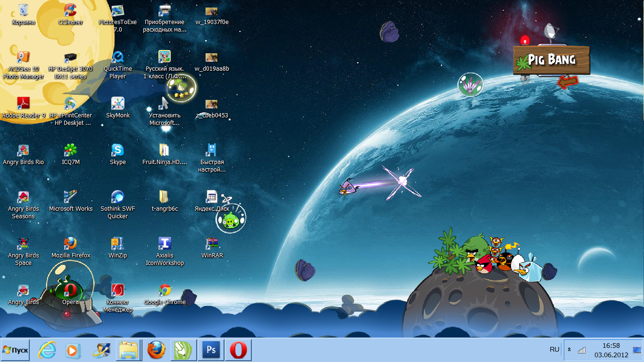Image resolution: width=644 pixels, height=362 pixels.
Task: Click the Skype desktop icon
Action: 117,151
